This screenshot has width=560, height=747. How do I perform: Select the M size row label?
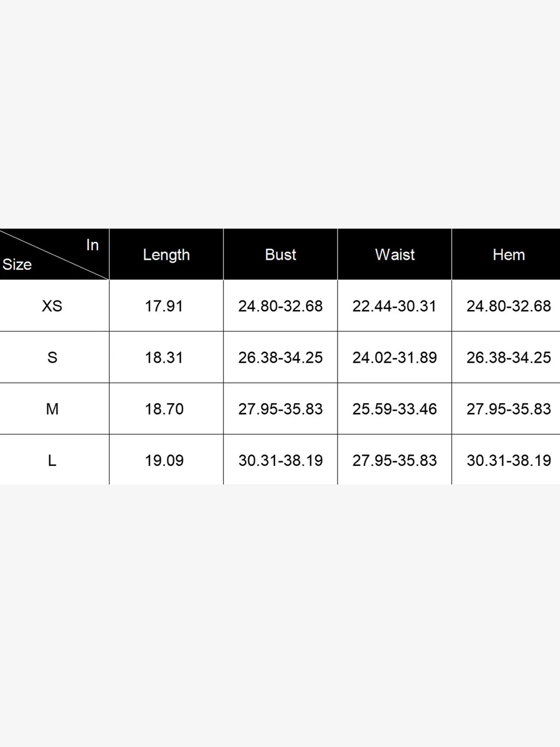click(x=52, y=409)
